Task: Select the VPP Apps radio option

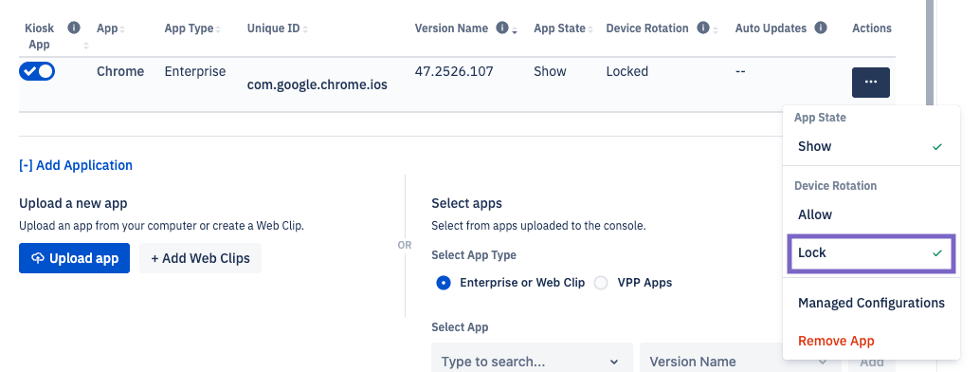Action: tap(601, 283)
